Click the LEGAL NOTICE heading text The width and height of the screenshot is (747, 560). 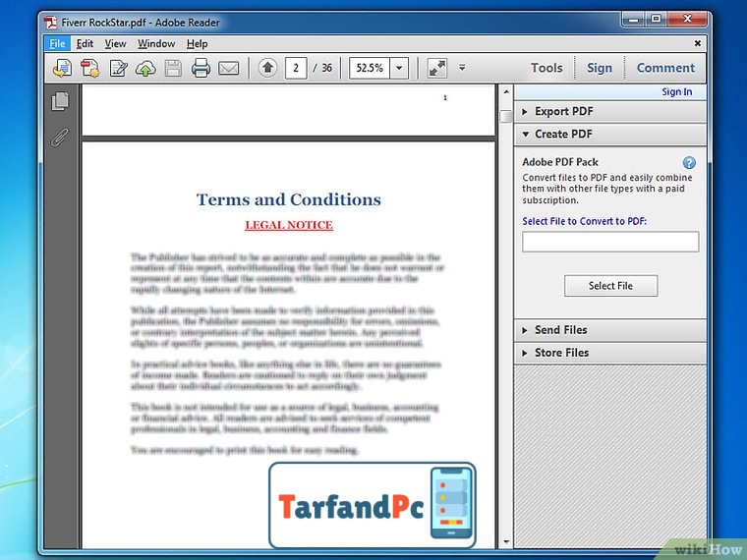tap(289, 225)
